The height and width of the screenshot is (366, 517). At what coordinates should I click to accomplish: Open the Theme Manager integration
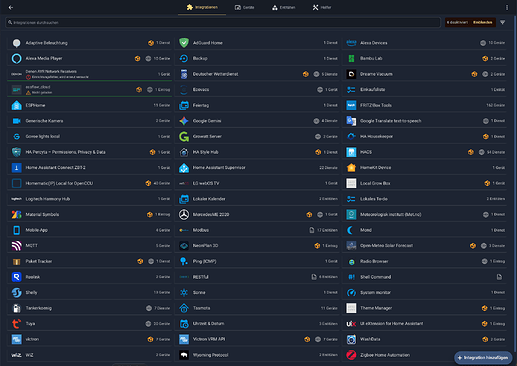click(x=424, y=308)
